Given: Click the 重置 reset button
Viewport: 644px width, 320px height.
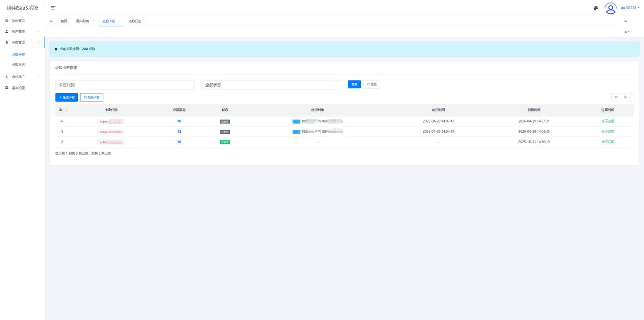Looking at the screenshot, I should tap(372, 85).
